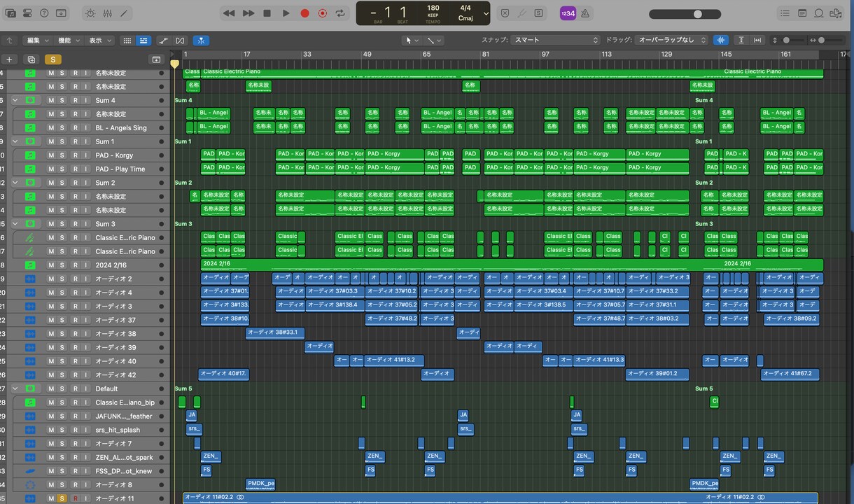The height and width of the screenshot is (504, 854).
Task: Adjust the master volume slider
Action: pyautogui.click(x=685, y=14)
